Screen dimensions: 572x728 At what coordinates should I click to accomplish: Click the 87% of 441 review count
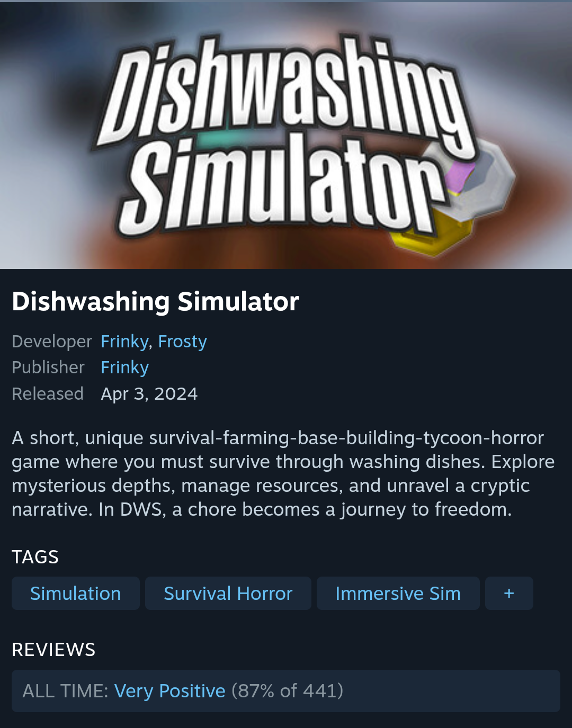(x=288, y=691)
